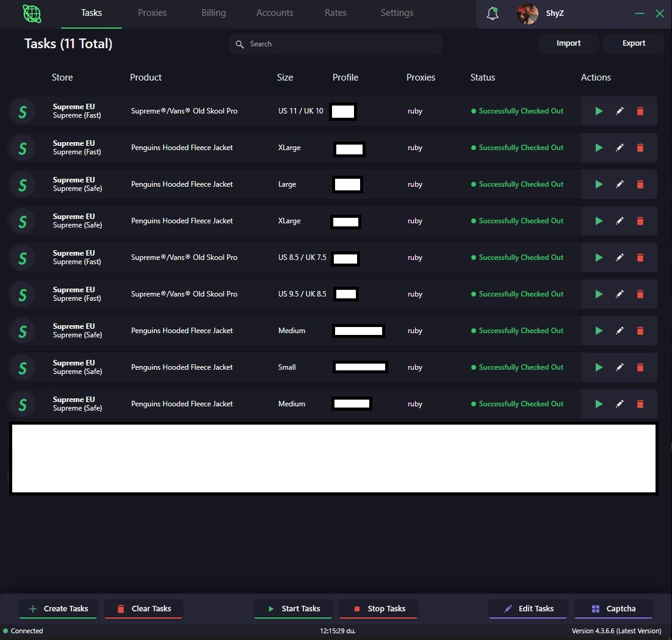Click the Clear Tasks button
Viewport: 672px width, 640px height.
pos(143,609)
